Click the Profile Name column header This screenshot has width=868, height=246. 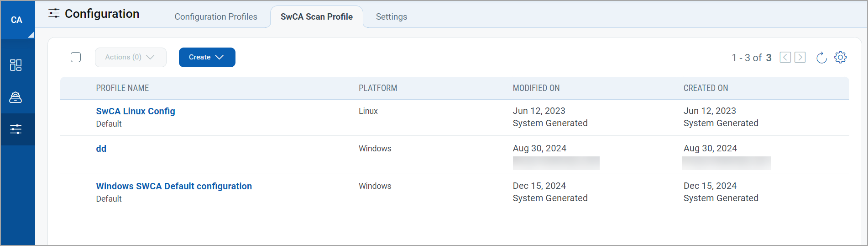click(122, 88)
